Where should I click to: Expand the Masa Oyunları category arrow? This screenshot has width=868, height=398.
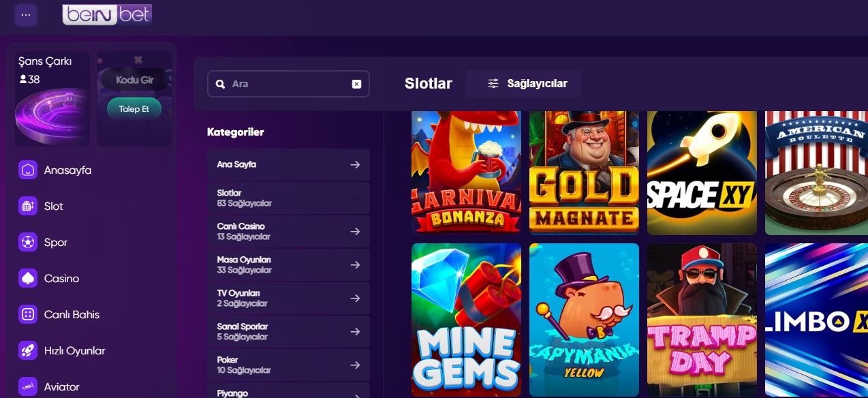pos(355,265)
